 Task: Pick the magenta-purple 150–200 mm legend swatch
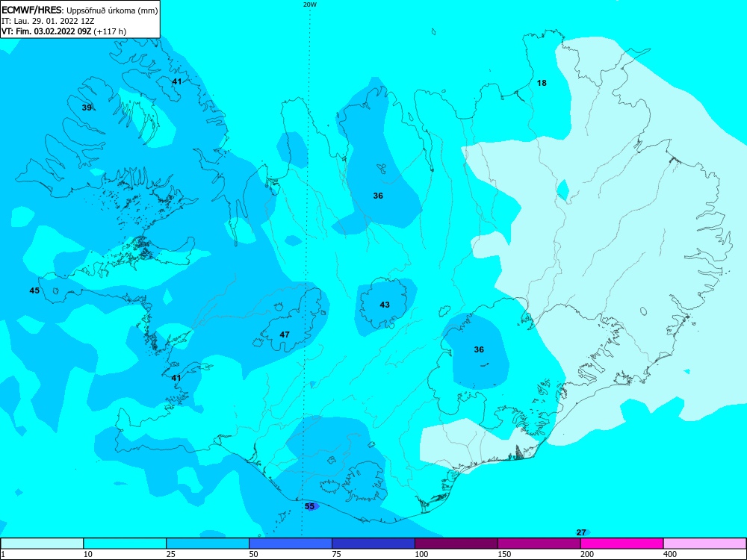point(539,544)
